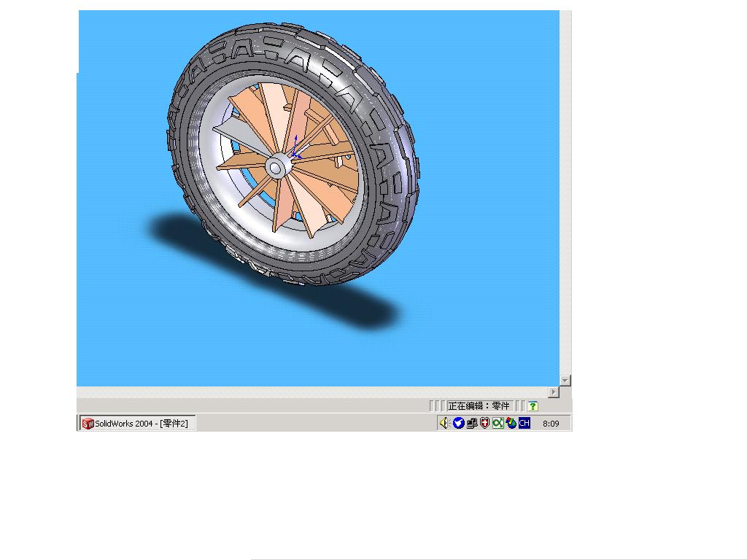The width and height of the screenshot is (747, 560).
Task: Click the green question mark help icon
Action: click(x=533, y=406)
